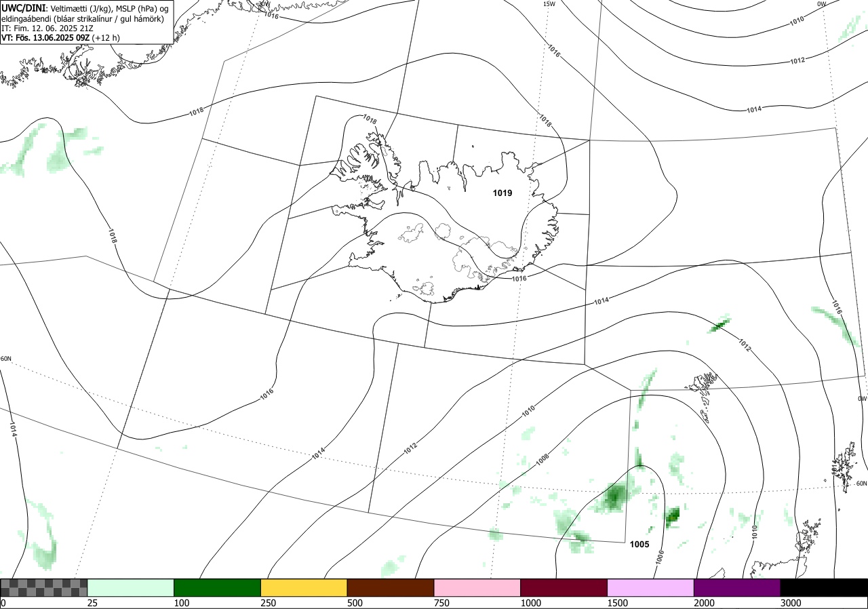This screenshot has width=868, height=609.
Task: Select the yellow 250–500 legend swatch
Action: [x=304, y=587]
